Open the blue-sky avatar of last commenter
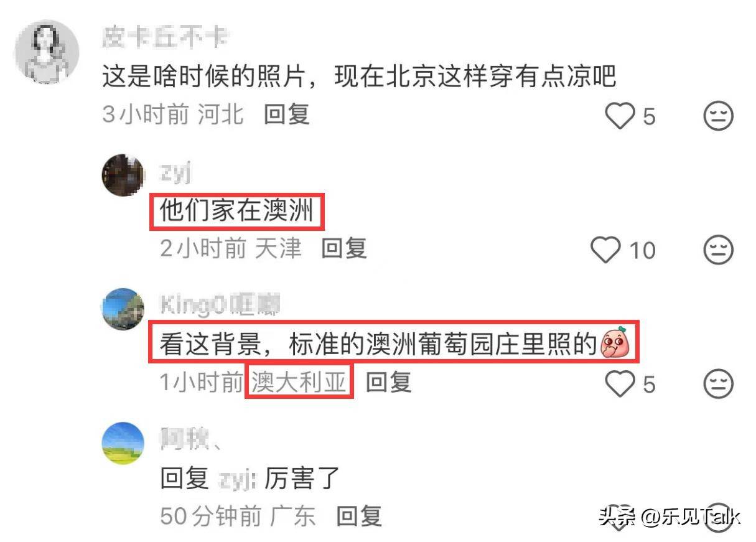The image size is (756, 542). point(123,443)
